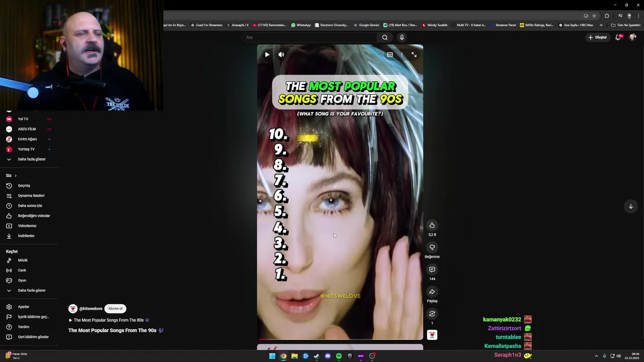The height and width of the screenshot is (362, 644).
Task: Open Windows Start menu
Action: (272, 356)
